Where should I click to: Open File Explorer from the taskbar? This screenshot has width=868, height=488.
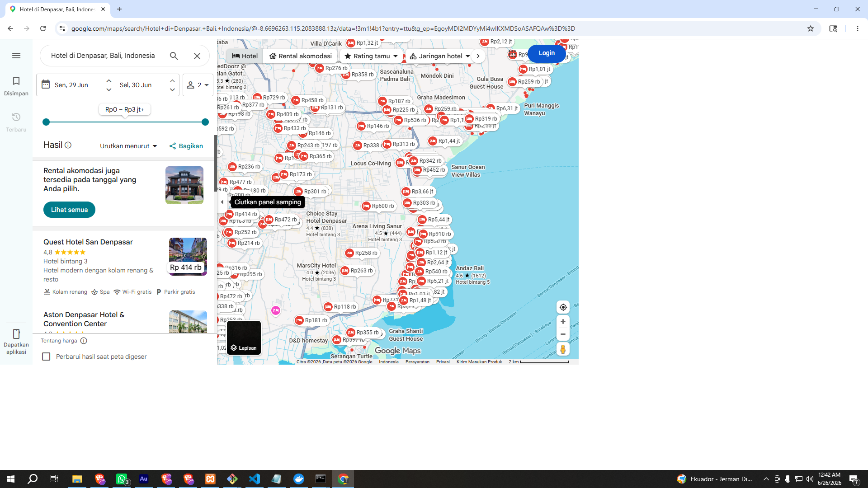click(77, 479)
